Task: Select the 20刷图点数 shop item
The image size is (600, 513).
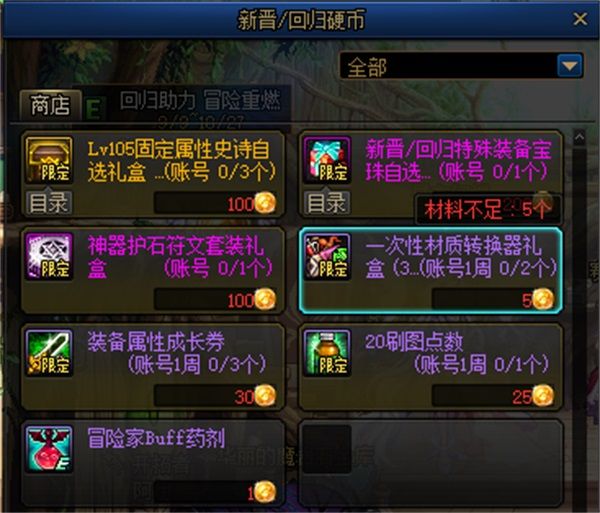Action: point(431,367)
